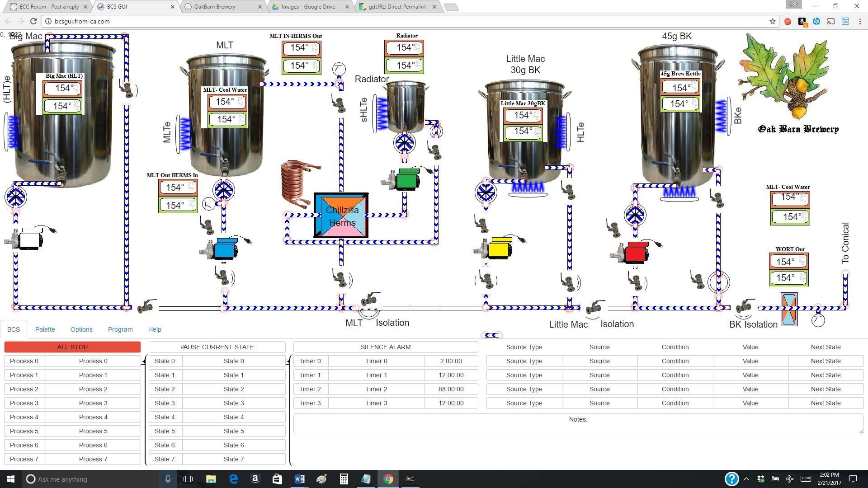Select Process 0 button
Screen dimensions: 868x488
click(x=93, y=361)
